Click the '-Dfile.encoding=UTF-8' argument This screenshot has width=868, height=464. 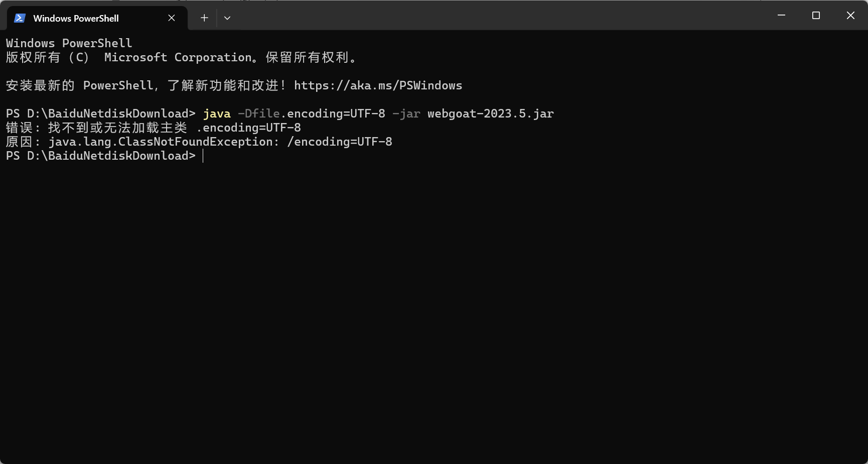click(311, 114)
